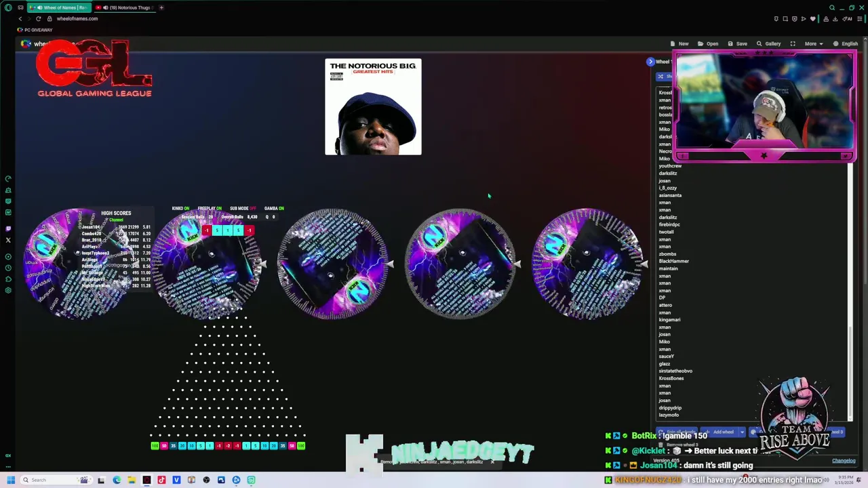This screenshot has height=488, width=868.
Task: Open the PC GIVEAWAY bookmark
Action: coord(35,30)
